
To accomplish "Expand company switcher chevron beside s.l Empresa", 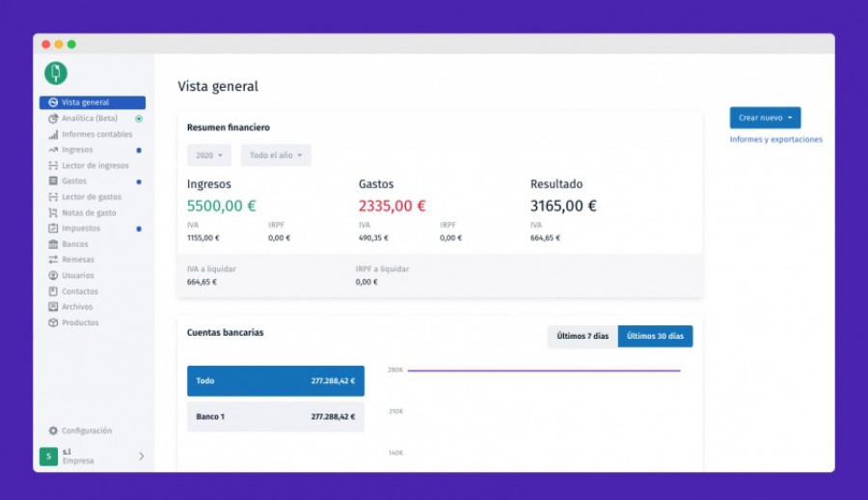I will [x=141, y=457].
